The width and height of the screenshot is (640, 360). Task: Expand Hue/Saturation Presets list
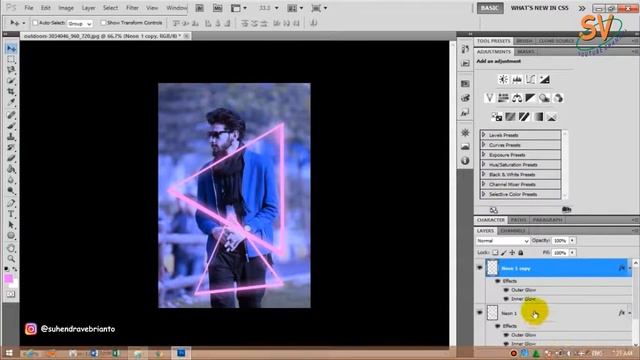(x=484, y=164)
